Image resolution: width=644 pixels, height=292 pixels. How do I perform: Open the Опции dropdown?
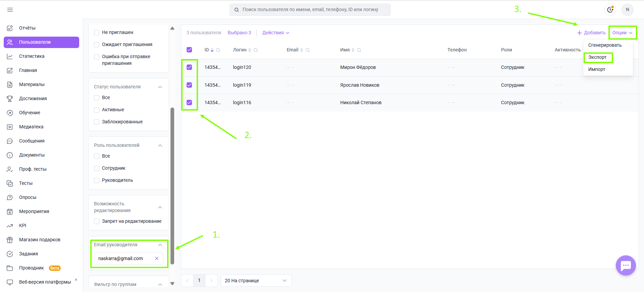622,33
